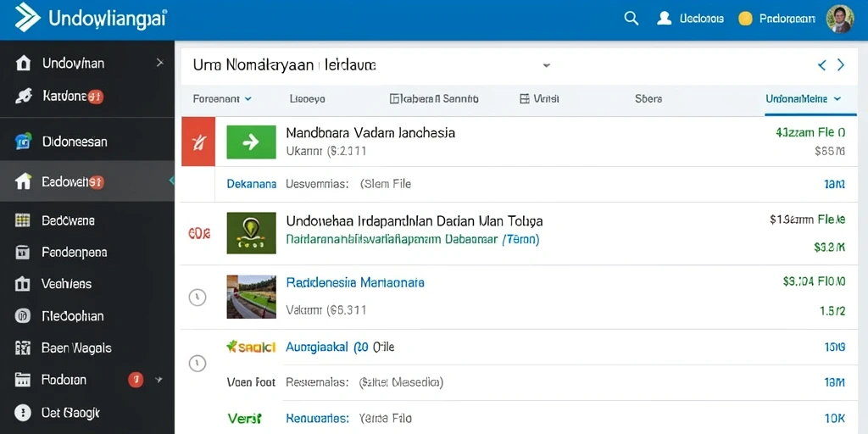Click the red flag icon on first row
Viewport: 868px width, 434px height.
(x=198, y=142)
